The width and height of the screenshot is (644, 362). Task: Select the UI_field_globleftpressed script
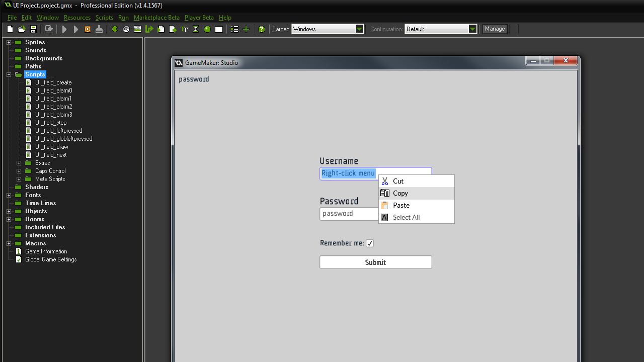[63, 139]
